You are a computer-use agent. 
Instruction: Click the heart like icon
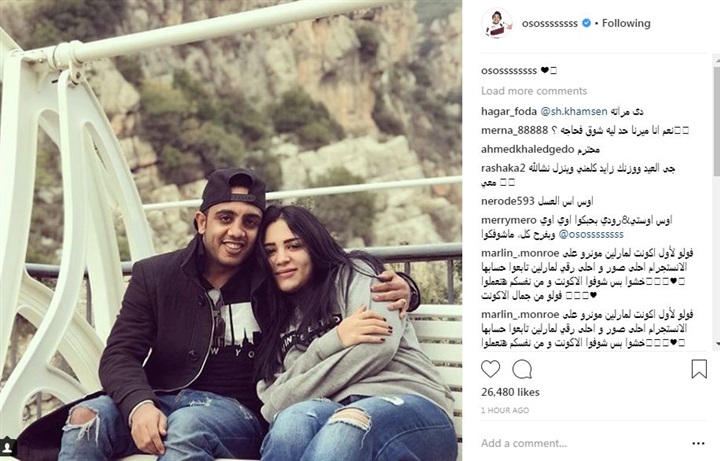click(x=490, y=369)
